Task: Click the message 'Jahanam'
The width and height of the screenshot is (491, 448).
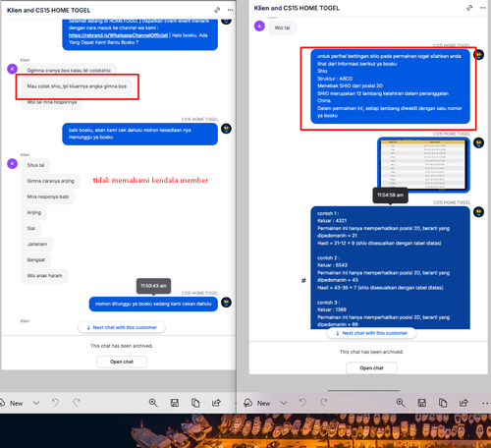Action: (x=37, y=244)
